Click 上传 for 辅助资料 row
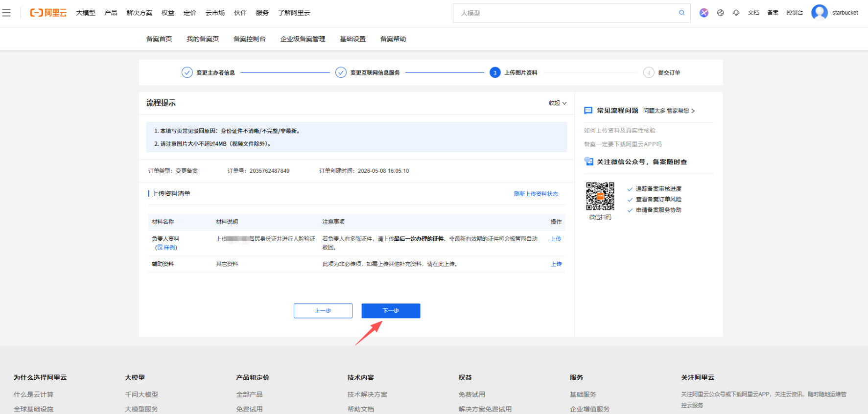 pyautogui.click(x=556, y=264)
